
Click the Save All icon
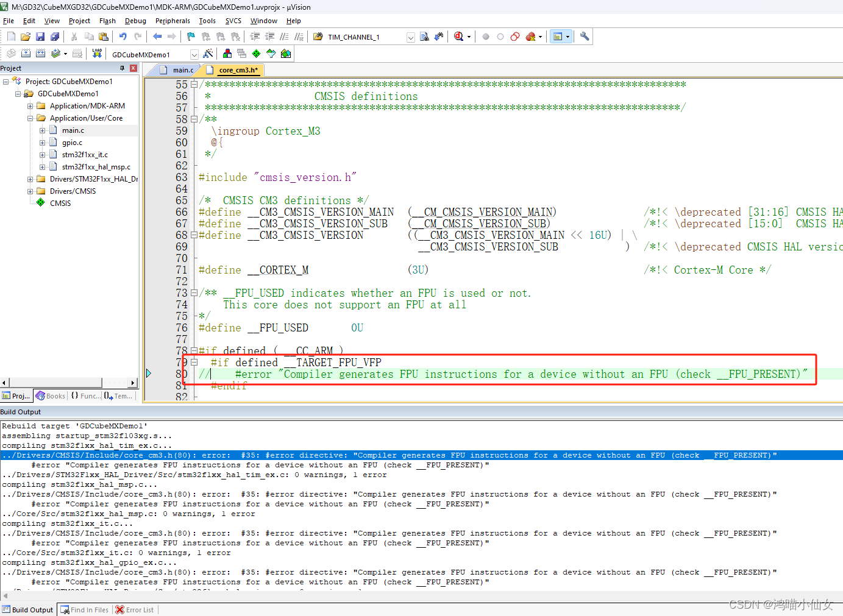[55, 37]
